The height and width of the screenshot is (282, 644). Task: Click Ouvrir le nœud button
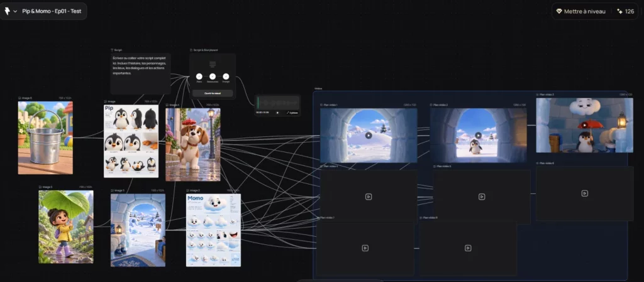[213, 93]
